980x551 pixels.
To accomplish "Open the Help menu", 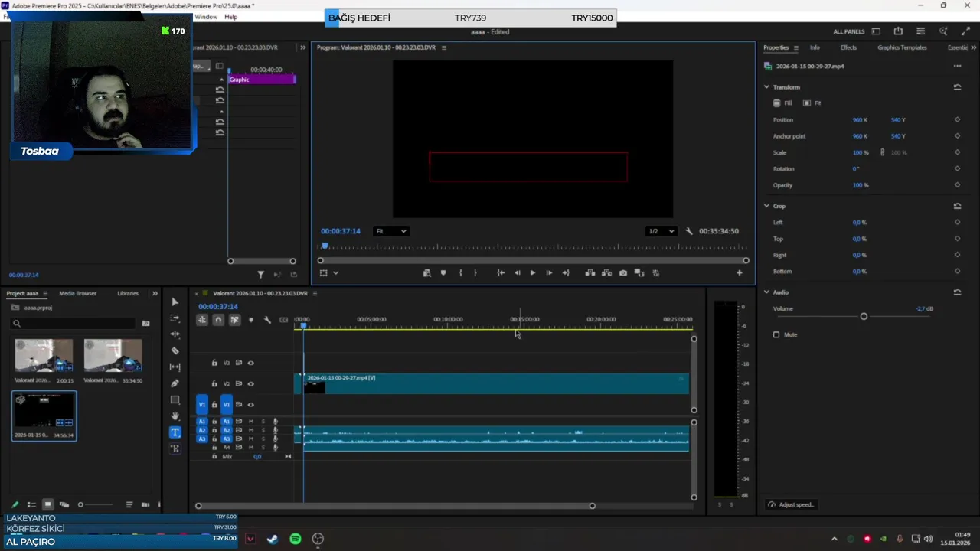I will [x=230, y=17].
